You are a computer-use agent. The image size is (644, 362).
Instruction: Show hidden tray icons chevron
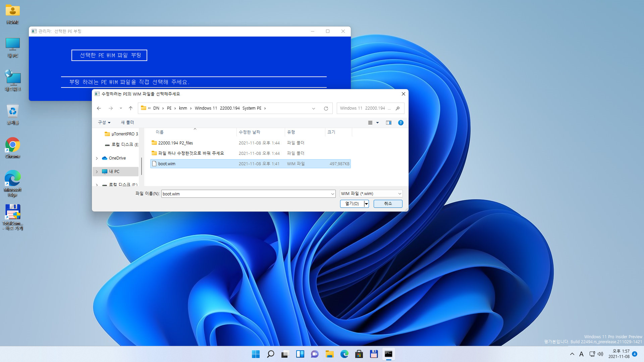[572, 354]
